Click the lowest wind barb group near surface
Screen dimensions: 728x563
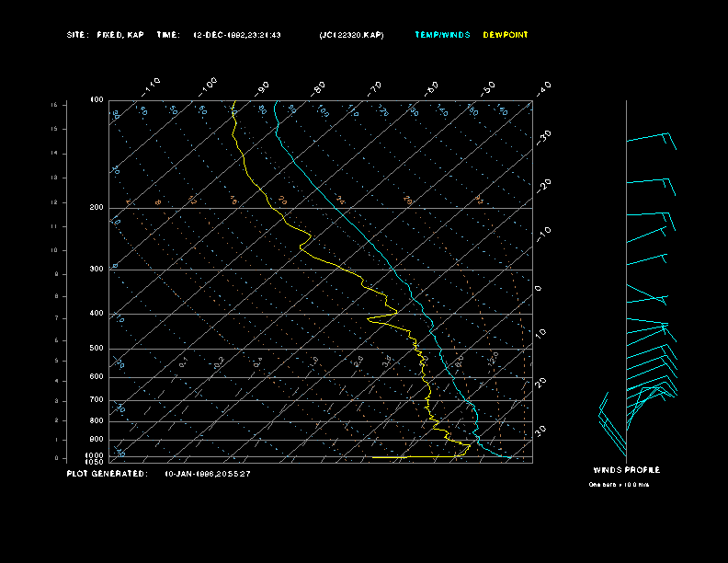[612, 424]
